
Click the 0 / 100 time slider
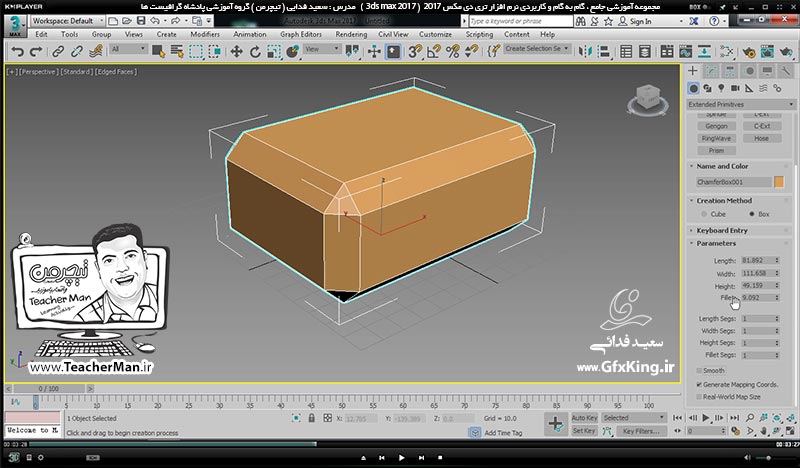[x=48, y=389]
